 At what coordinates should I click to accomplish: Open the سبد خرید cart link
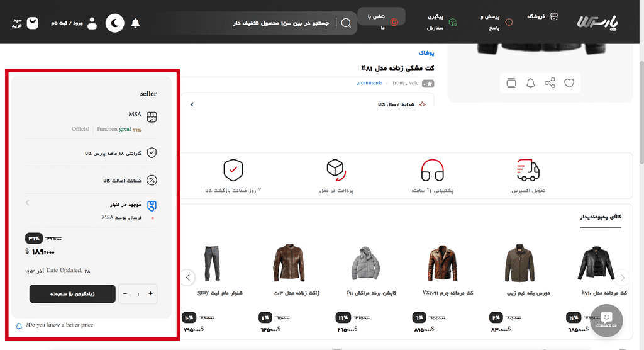[17, 23]
